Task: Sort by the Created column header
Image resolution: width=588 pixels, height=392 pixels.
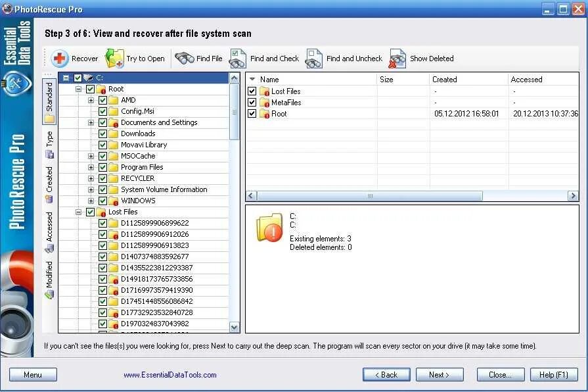Action: 468,79
